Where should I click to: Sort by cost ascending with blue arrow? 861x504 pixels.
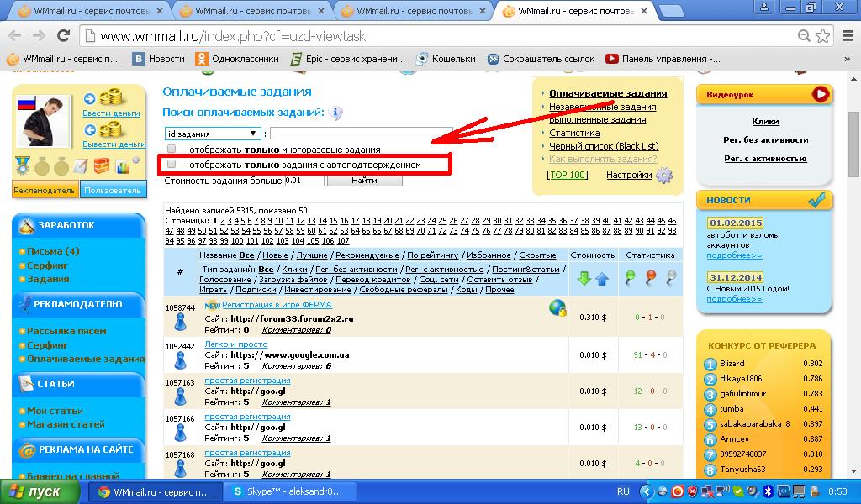click(602, 279)
